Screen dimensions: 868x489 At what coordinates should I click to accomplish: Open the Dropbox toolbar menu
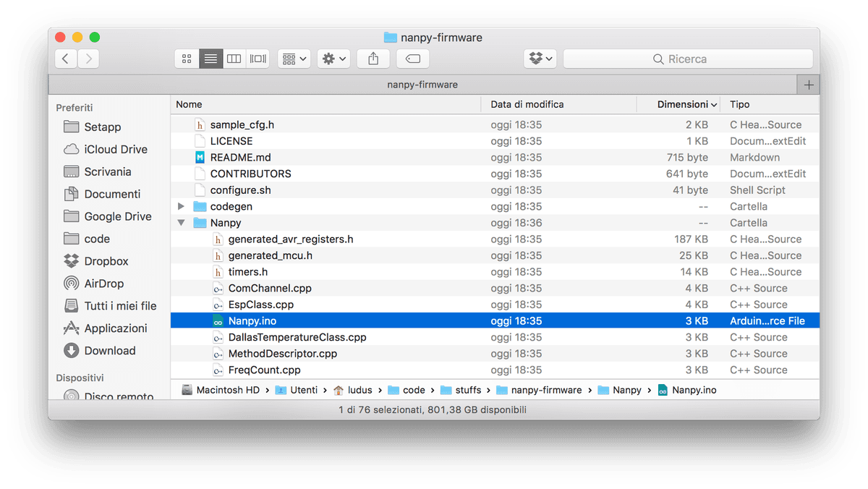click(540, 59)
